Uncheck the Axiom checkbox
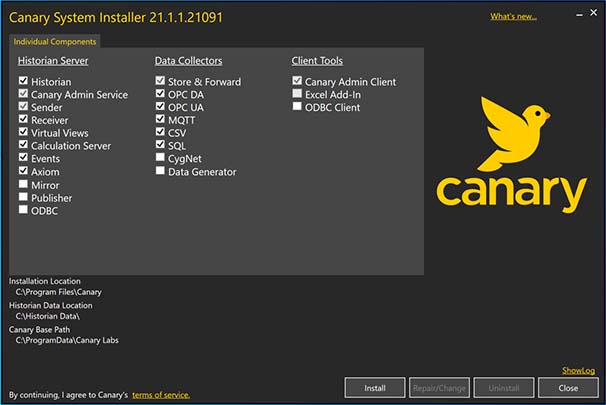606x405 pixels. pos(23,170)
